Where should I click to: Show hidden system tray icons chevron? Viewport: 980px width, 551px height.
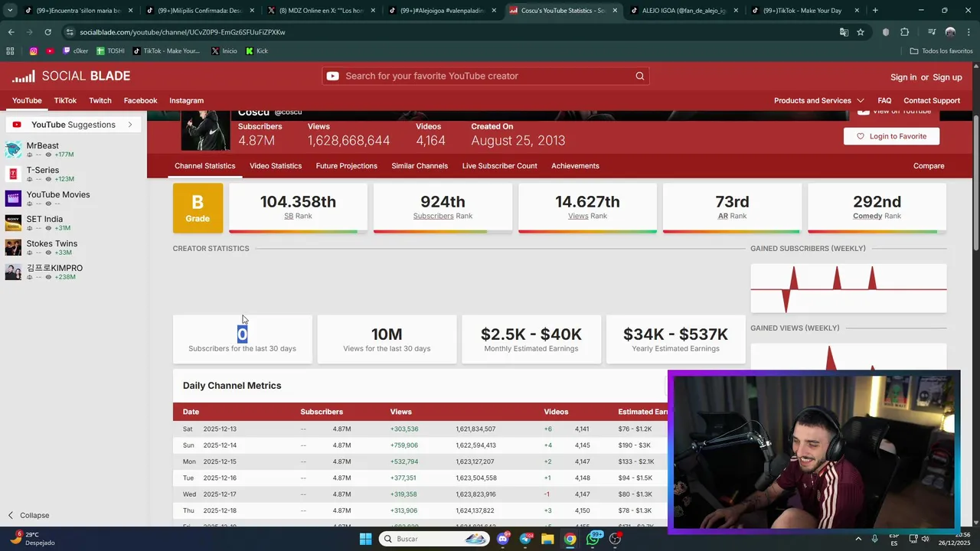click(857, 539)
